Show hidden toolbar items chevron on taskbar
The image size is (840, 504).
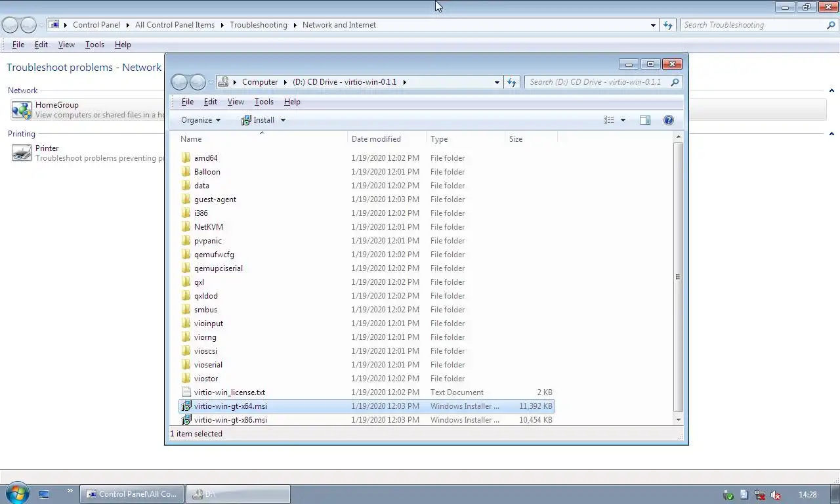coord(70,491)
